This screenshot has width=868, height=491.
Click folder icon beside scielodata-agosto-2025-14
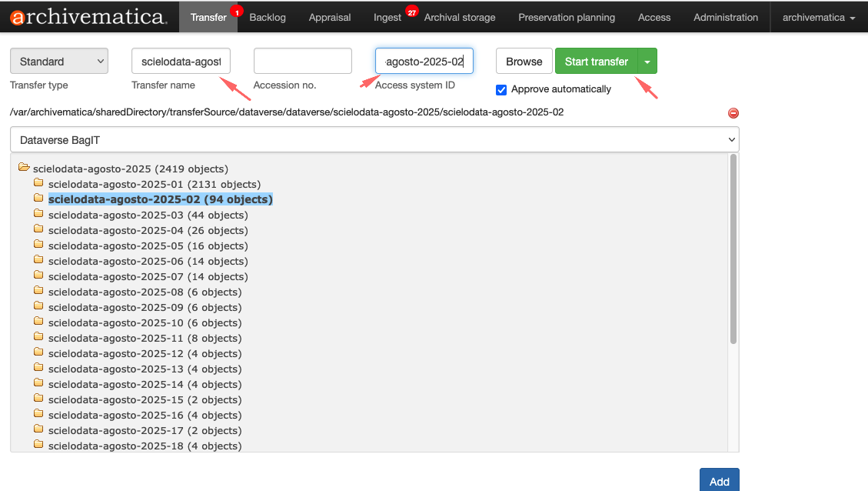[x=38, y=384]
